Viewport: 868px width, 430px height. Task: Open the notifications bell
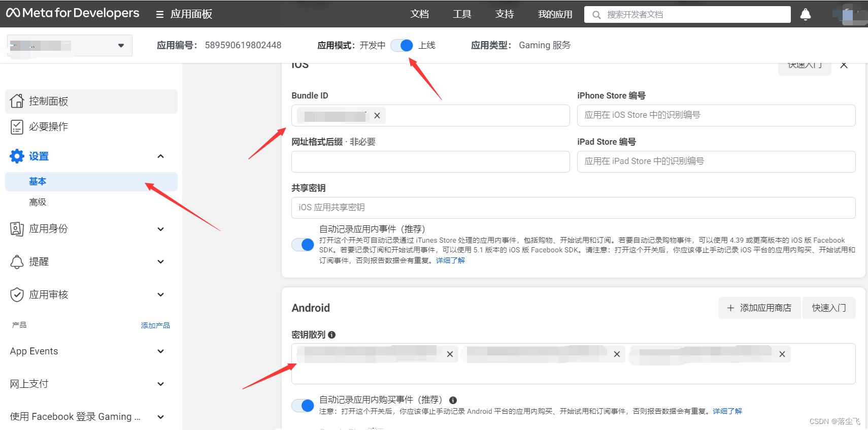tap(806, 14)
